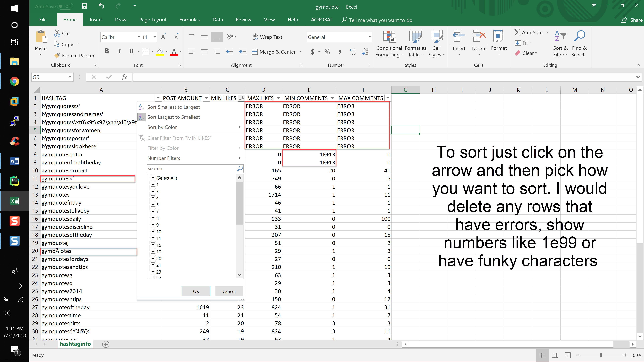The width and height of the screenshot is (644, 362).
Task: Switch to the Formulas ribbon tab
Action: click(190, 20)
